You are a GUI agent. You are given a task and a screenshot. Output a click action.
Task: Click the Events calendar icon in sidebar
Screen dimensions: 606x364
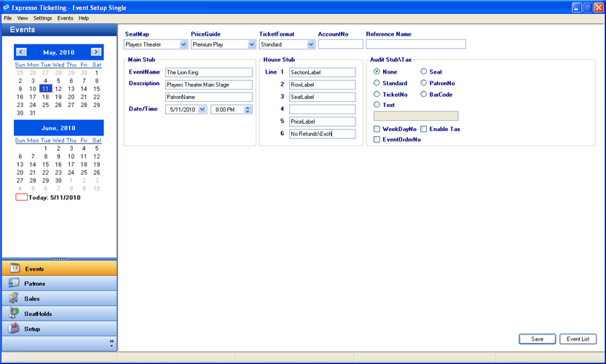[x=14, y=269]
